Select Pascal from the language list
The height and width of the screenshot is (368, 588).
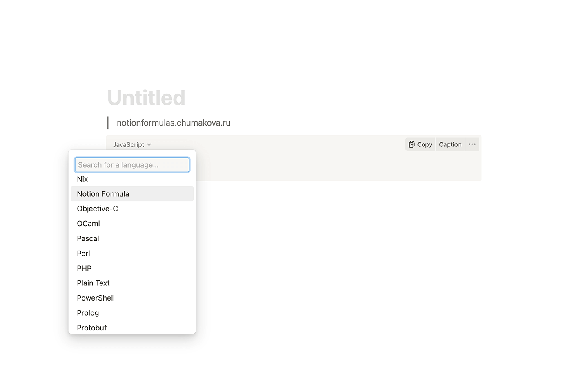click(x=132, y=238)
